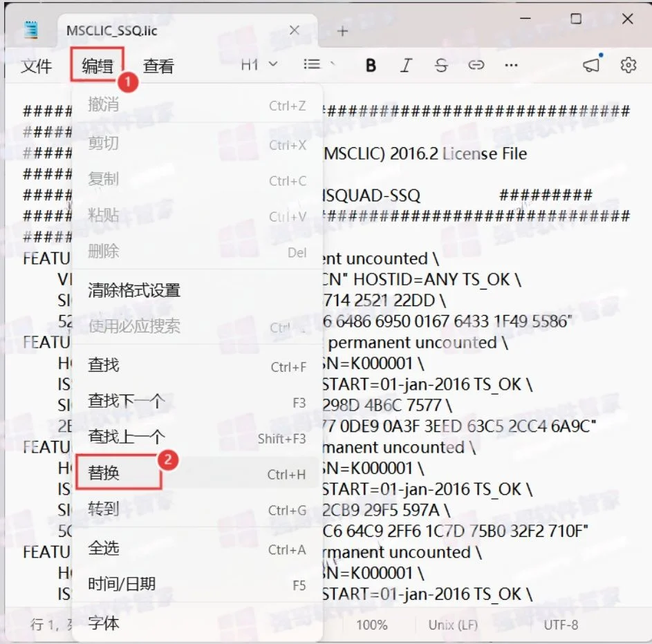Open settings gear icon
652x644 pixels.
[628, 65]
